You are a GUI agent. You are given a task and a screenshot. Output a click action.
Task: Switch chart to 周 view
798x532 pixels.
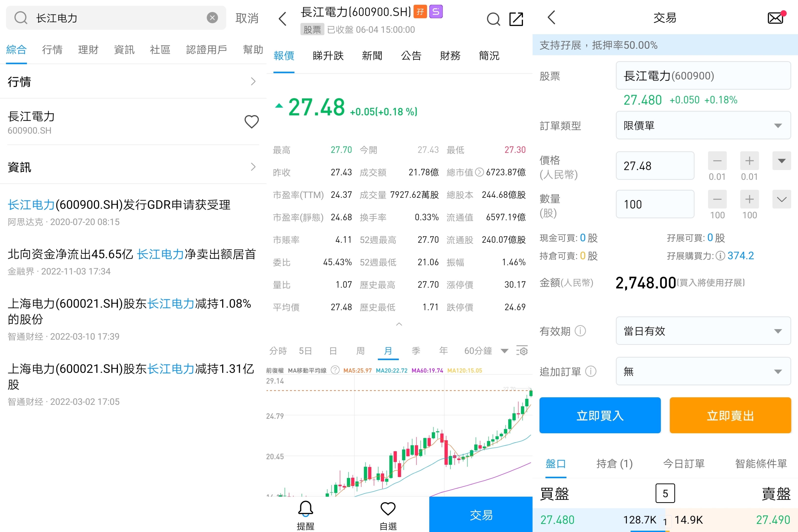point(360,351)
